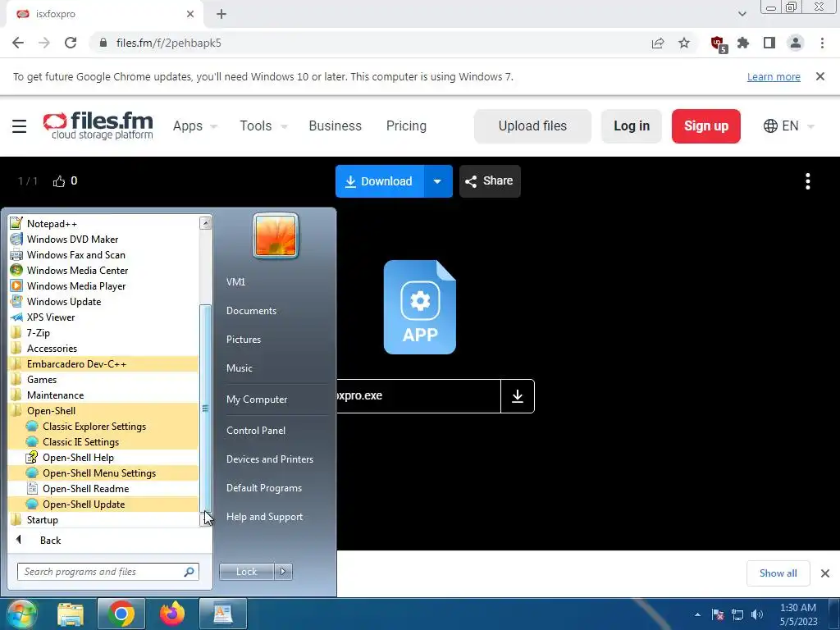
Task: Click the red Sign up button
Action: [706, 126]
